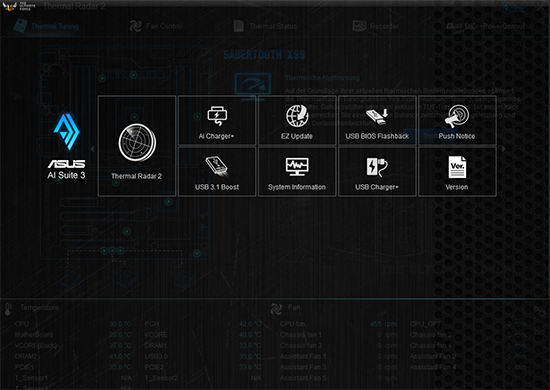Screen dimensions: 550x390
Task: Click the Temperature thermometer icon
Action: (x=8, y=309)
